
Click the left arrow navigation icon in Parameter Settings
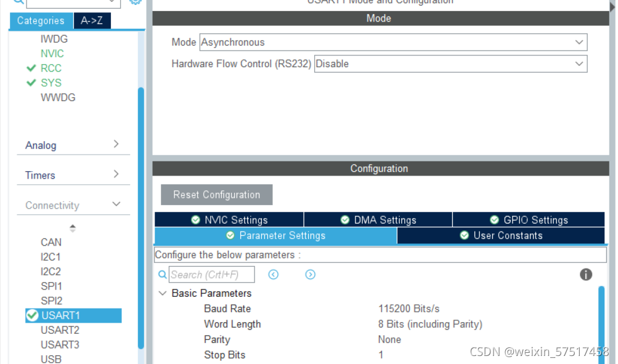coord(273,274)
